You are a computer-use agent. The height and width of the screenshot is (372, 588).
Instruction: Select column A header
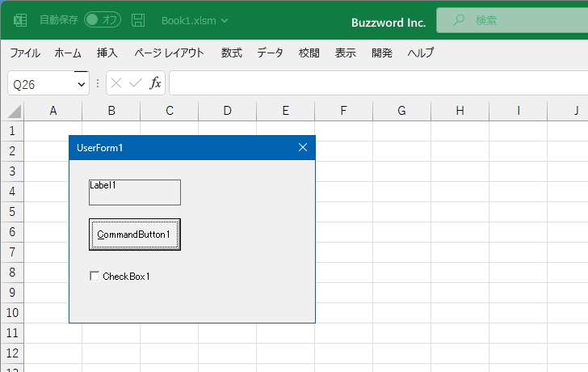52,111
